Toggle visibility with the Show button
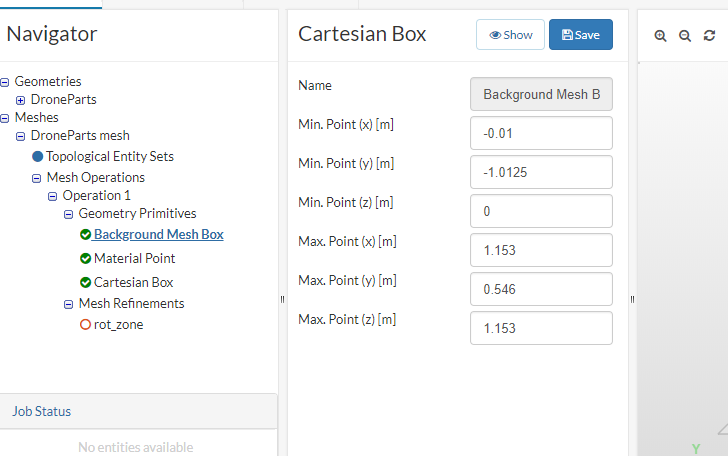 click(x=510, y=35)
